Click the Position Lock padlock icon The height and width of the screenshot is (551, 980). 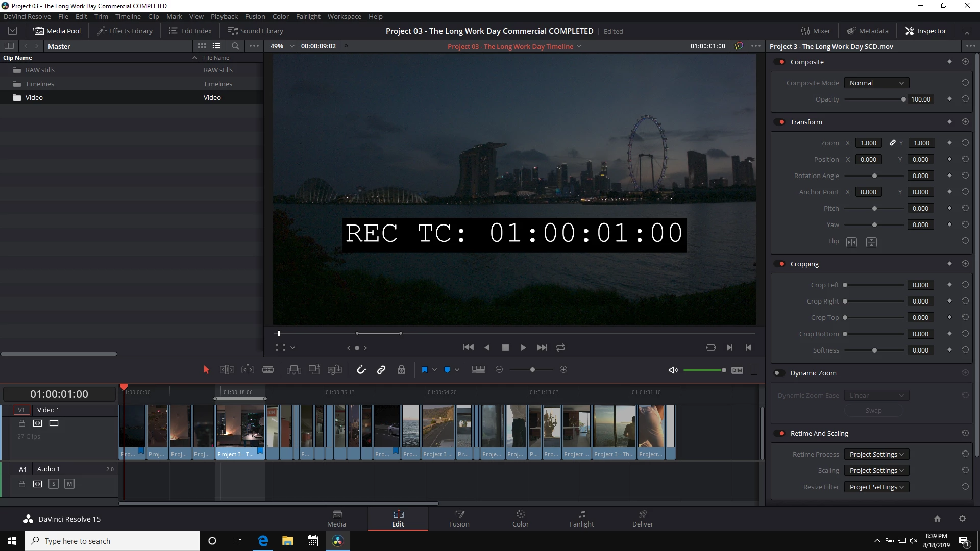(x=401, y=370)
